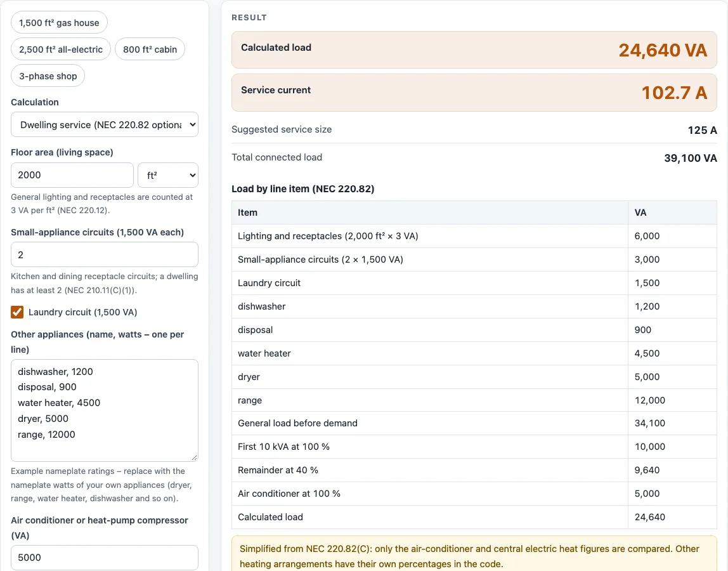Click the 102.7 A service current value
The width and height of the screenshot is (728, 571).
click(674, 93)
